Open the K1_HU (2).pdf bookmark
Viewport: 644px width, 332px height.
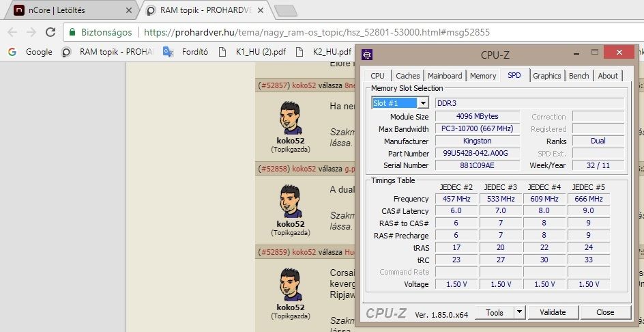point(252,52)
